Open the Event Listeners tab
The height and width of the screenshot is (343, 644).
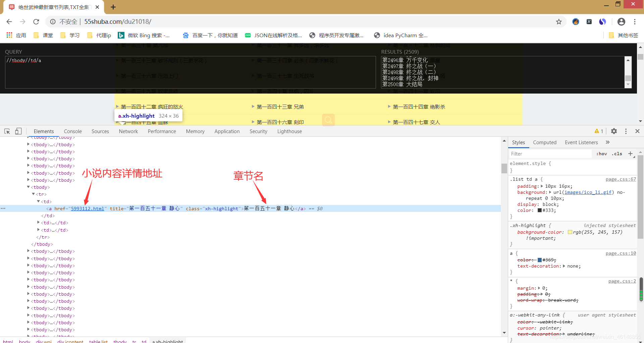(581, 142)
